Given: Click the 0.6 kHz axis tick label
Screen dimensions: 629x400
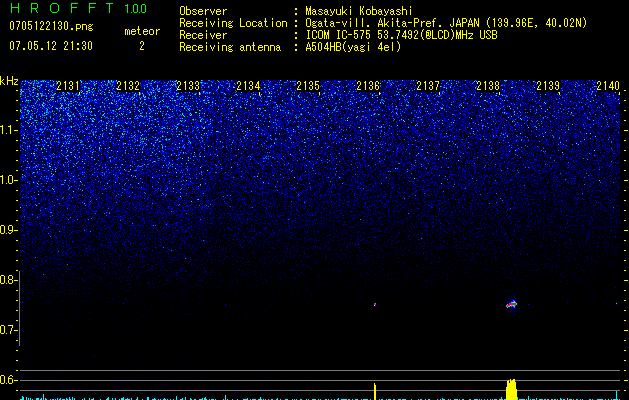Looking at the screenshot, I should tap(8, 380).
